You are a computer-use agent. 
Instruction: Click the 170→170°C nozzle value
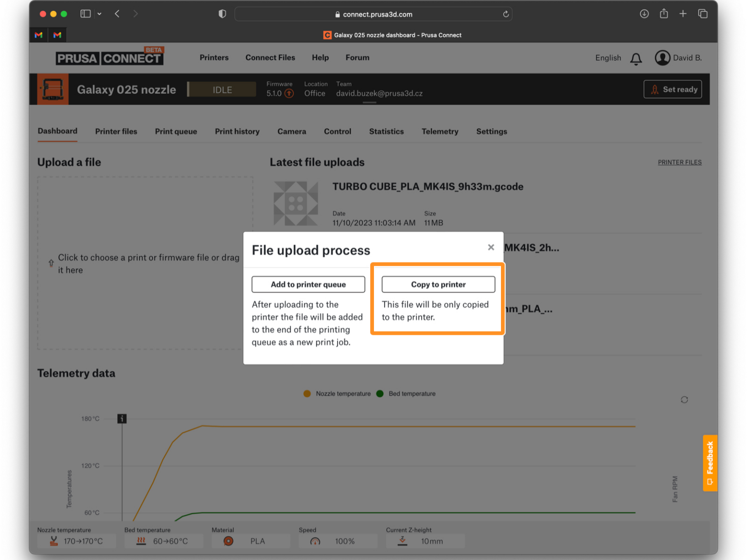(x=83, y=541)
